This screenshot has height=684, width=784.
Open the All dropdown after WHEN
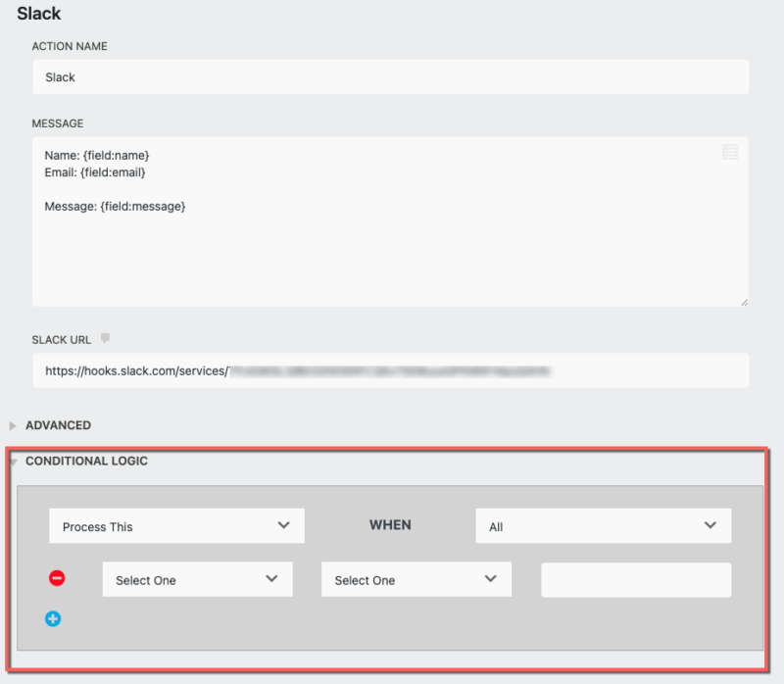603,525
